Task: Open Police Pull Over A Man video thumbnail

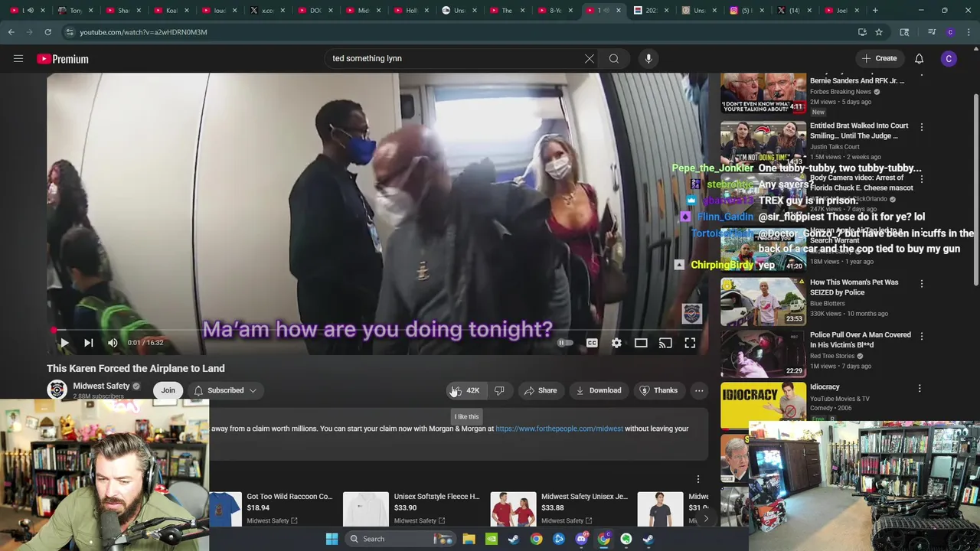Action: point(763,353)
